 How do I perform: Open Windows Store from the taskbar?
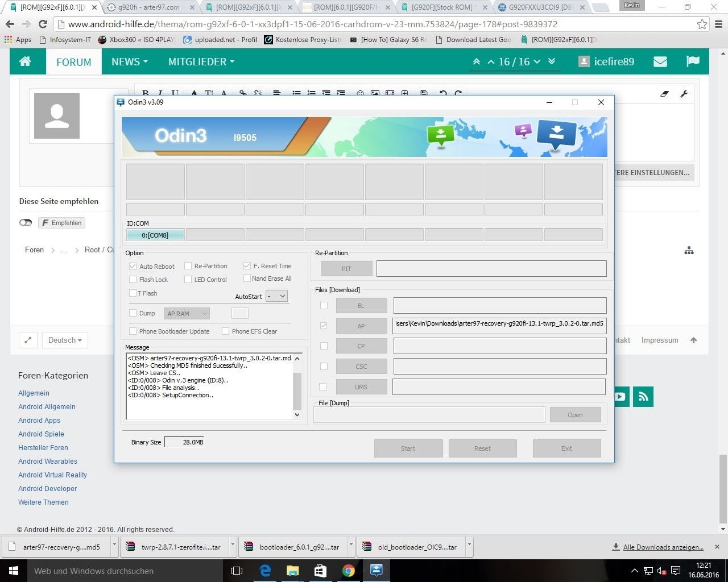pos(321,571)
